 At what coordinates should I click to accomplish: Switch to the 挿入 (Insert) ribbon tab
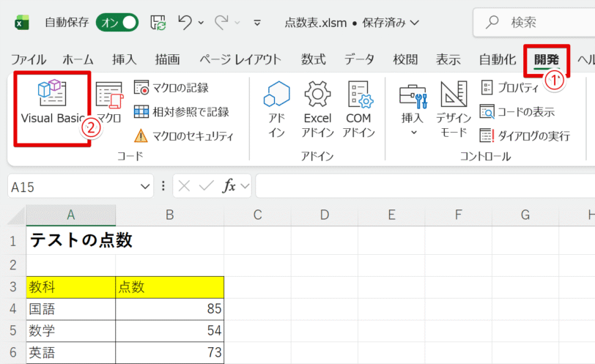124,59
